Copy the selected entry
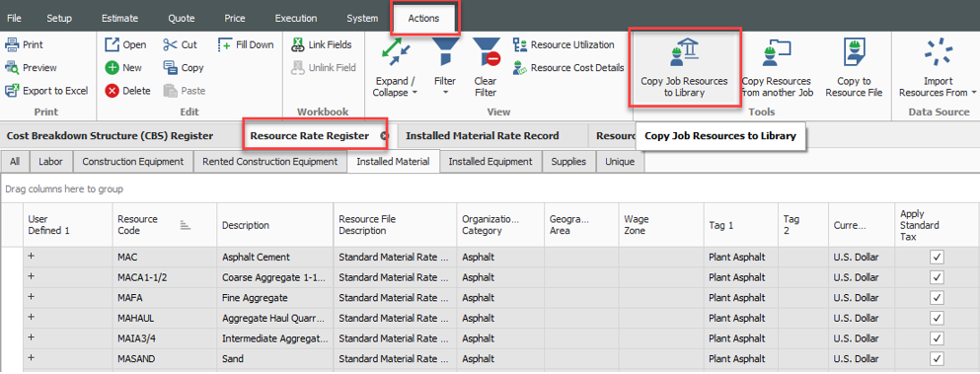 184,67
